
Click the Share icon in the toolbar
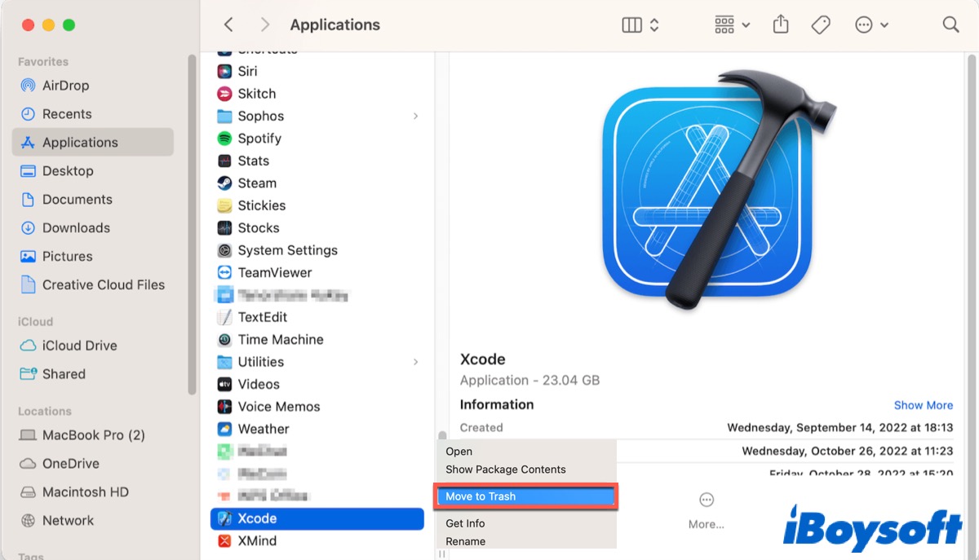point(781,25)
